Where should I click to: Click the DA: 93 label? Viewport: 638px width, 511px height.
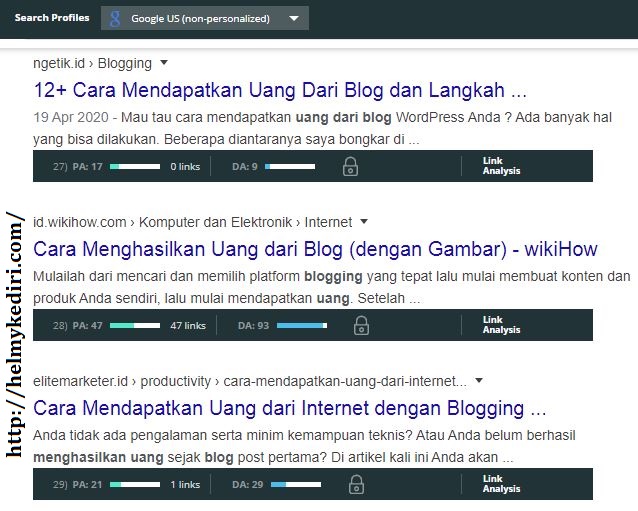tap(253, 326)
